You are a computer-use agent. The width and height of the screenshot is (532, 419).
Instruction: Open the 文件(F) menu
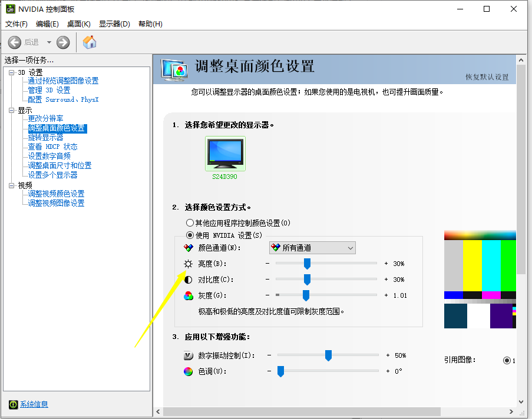point(16,24)
